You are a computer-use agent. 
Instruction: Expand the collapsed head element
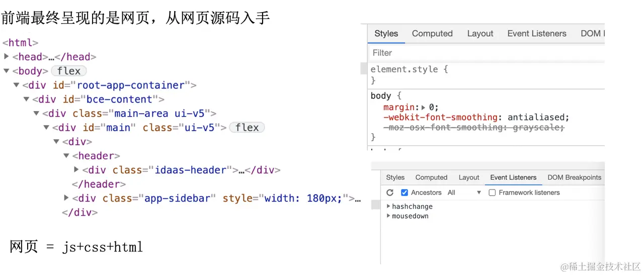(7, 56)
